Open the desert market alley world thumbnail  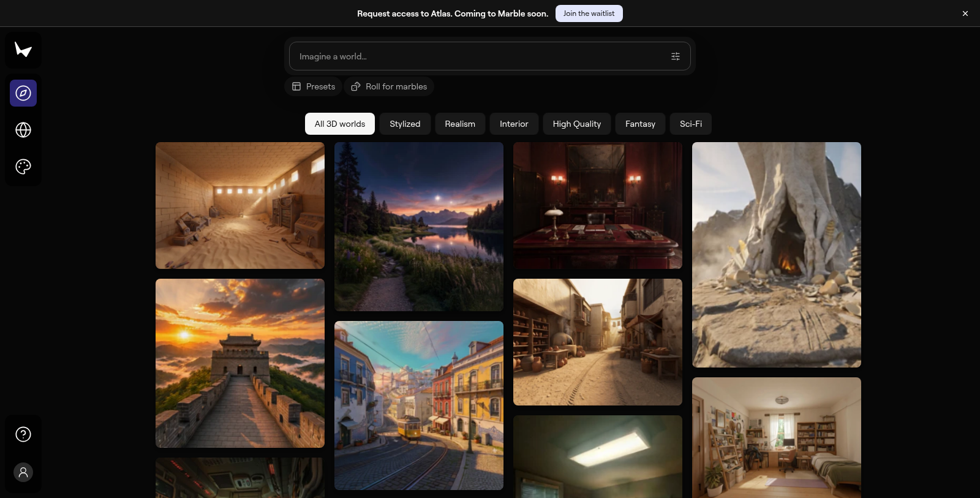pyautogui.click(x=598, y=342)
